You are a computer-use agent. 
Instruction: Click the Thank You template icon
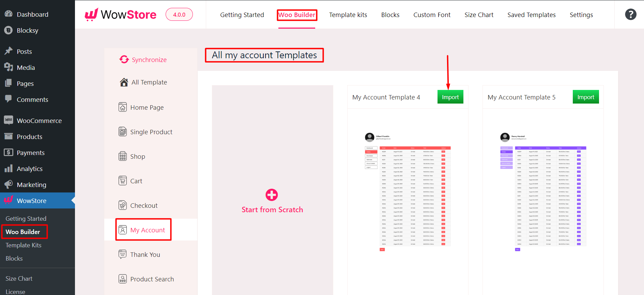[x=123, y=254]
